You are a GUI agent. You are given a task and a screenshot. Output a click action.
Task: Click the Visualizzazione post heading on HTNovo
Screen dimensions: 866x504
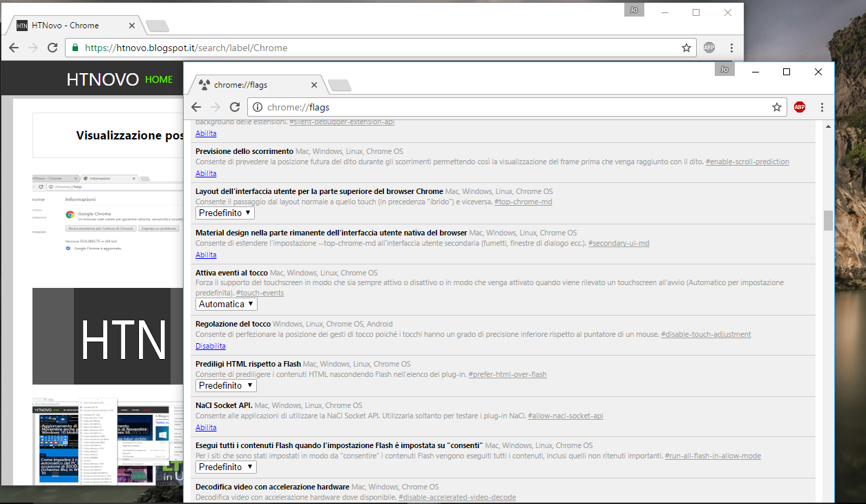pos(130,135)
